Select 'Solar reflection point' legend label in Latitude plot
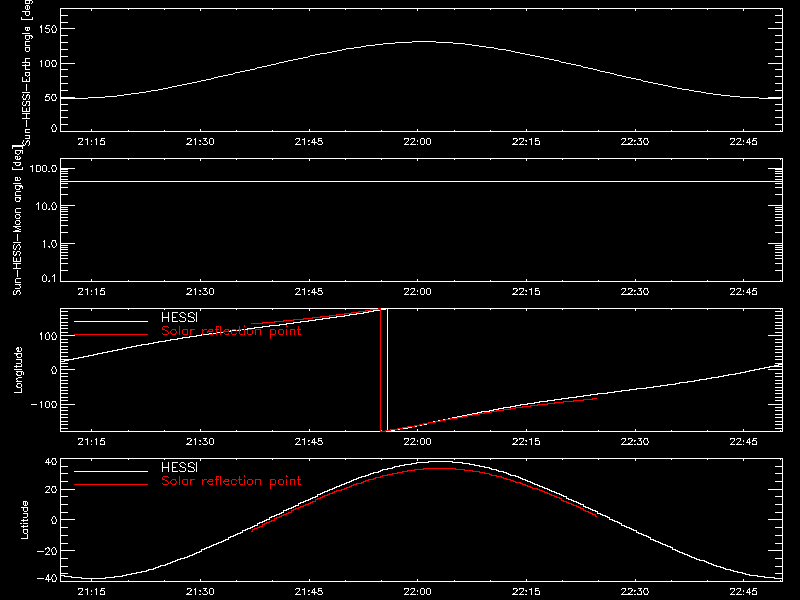Image resolution: width=800 pixels, height=600 pixels. [231, 481]
